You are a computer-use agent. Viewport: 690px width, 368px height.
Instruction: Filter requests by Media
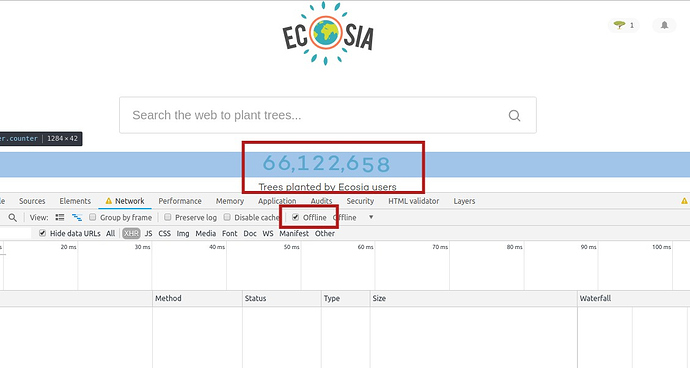coord(206,233)
